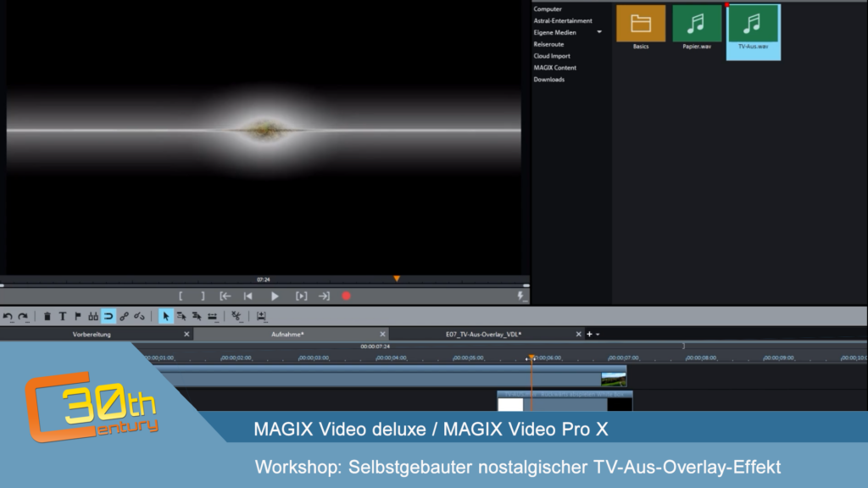868x488 pixels.
Task: Switch to the E07_TV-Aus-Overlay_VDL* tab
Action: (x=484, y=334)
